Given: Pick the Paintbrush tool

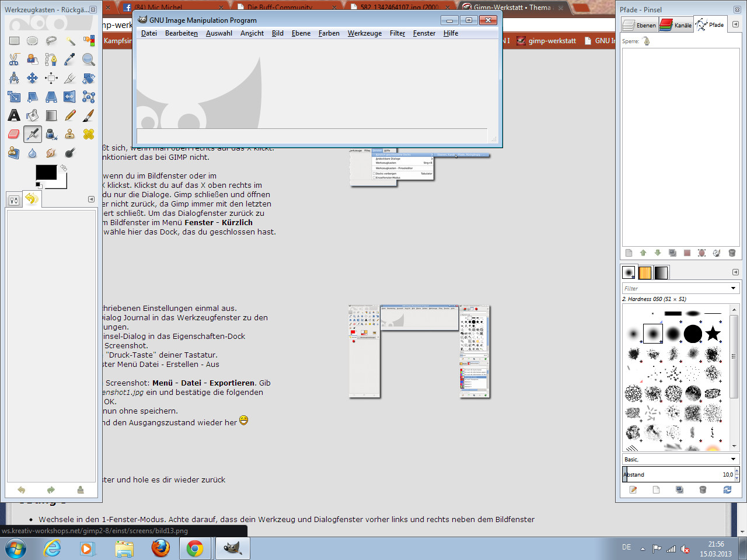Looking at the screenshot, I should [89, 116].
